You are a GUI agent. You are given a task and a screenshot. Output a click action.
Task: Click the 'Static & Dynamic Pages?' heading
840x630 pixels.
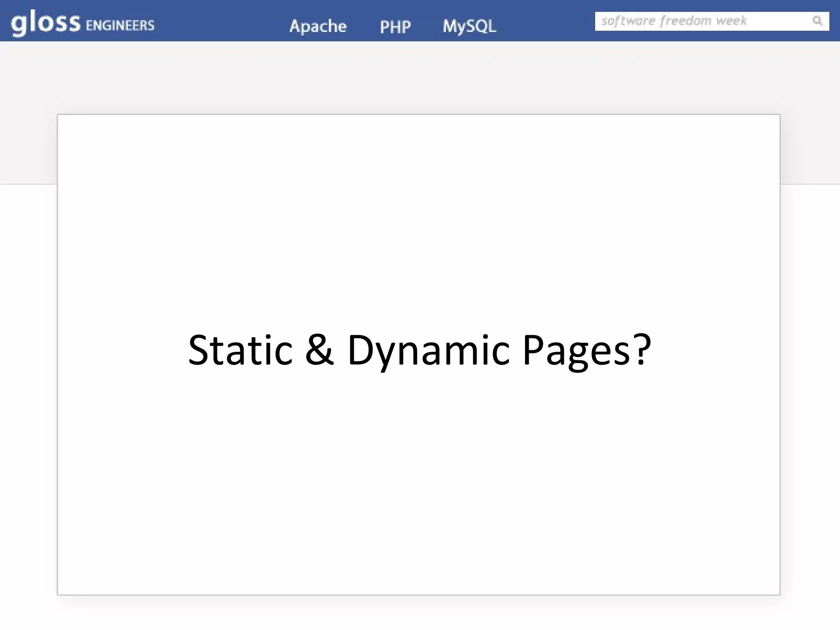pyautogui.click(x=419, y=350)
